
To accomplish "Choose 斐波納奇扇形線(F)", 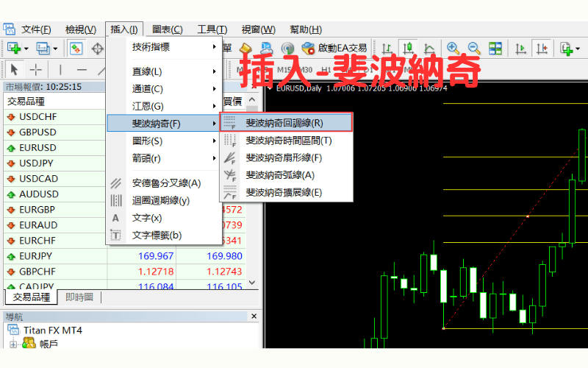I will coord(286,158).
